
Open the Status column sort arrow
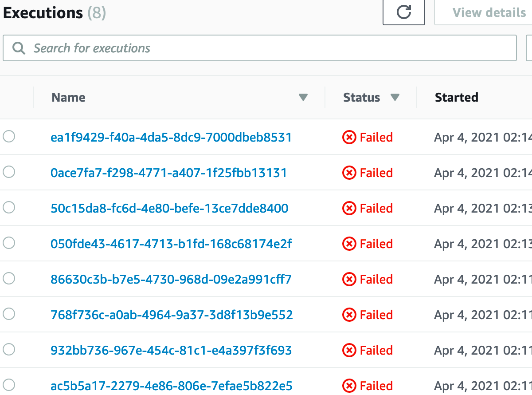[395, 98]
